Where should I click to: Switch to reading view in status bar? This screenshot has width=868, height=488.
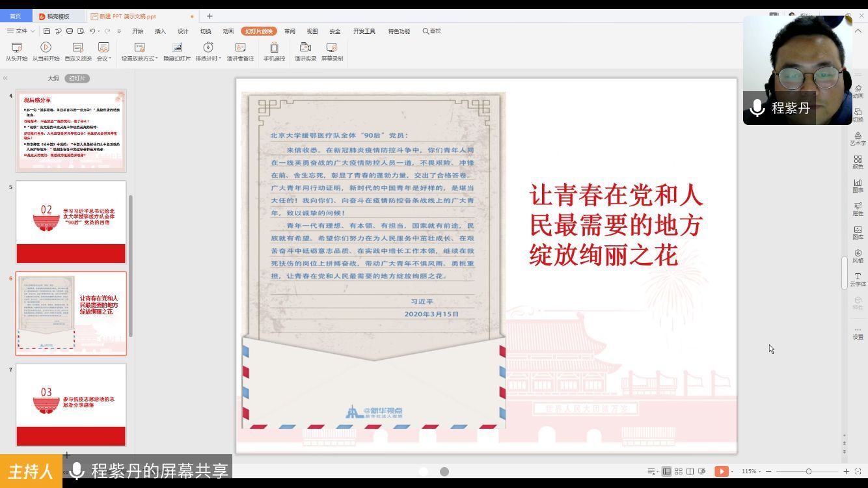[x=690, y=471]
